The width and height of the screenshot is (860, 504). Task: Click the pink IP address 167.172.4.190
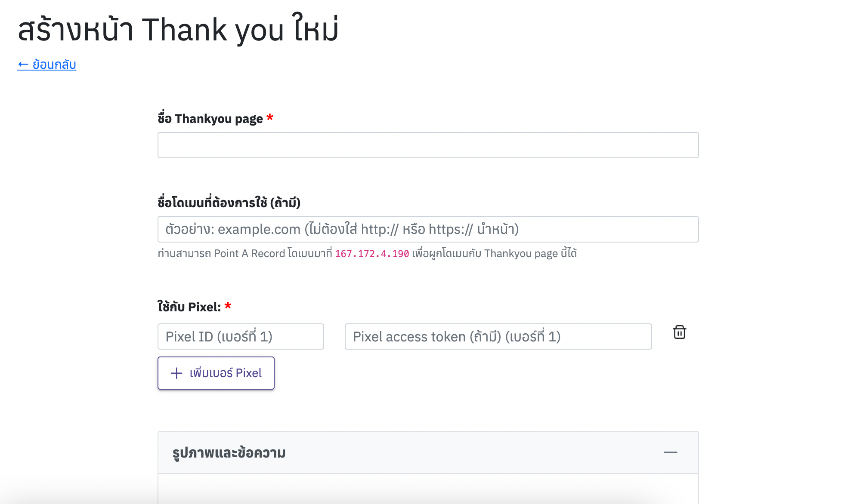click(x=371, y=254)
